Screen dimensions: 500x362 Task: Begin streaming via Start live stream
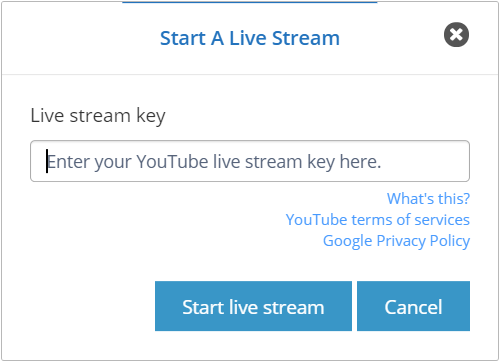click(x=253, y=306)
